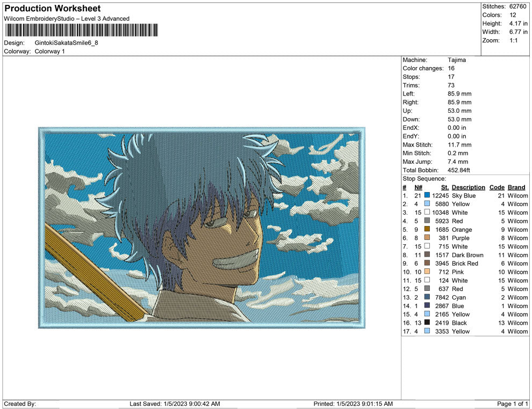Click the Min Stitch value '0.2 mm'

[x=458, y=153]
